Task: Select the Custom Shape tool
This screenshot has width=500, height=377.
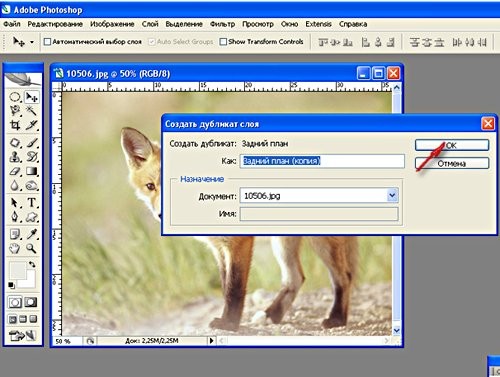Action: 32,217
